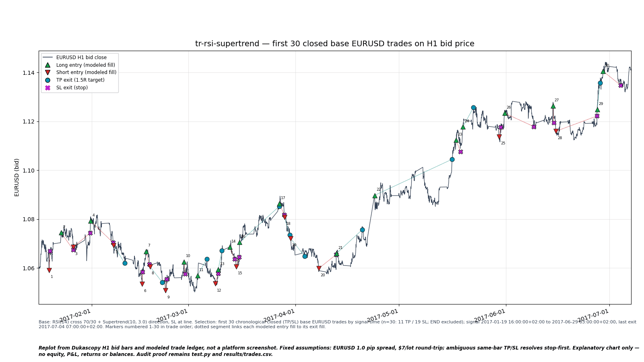This screenshot has height=362, width=644.
Task: Select the long entry triangle for trade 24
Action: pyautogui.click(x=463, y=127)
